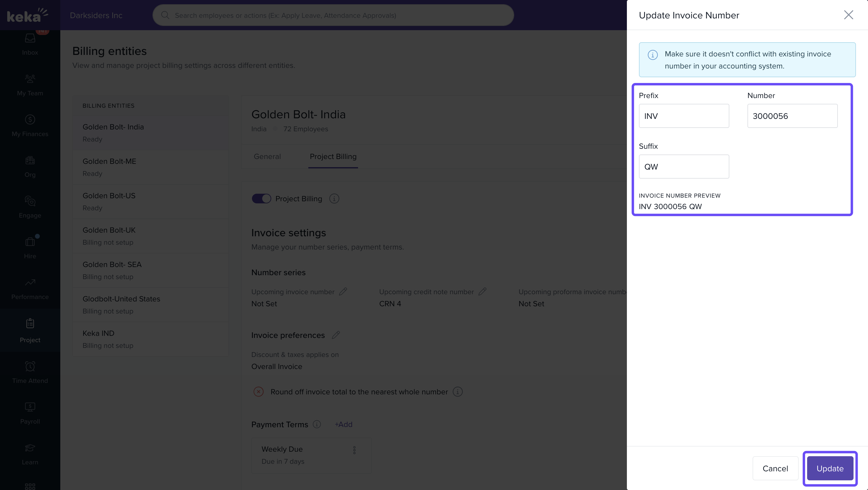Click round off invoice info icon

pyautogui.click(x=457, y=392)
